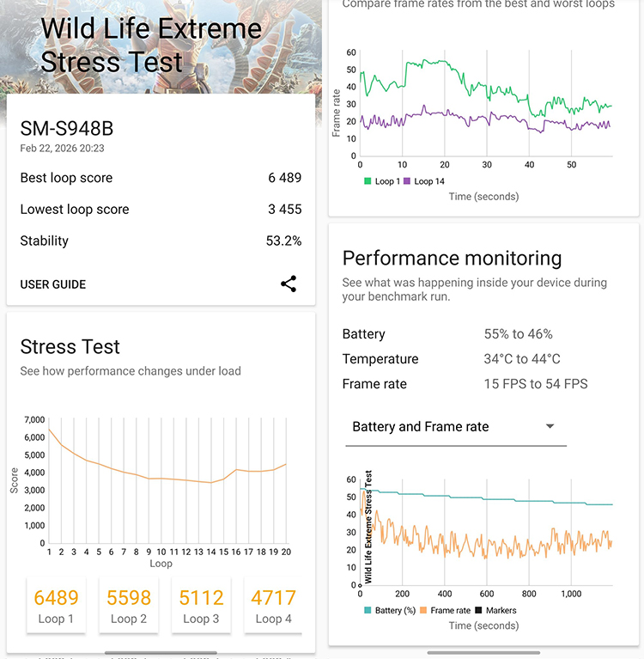Image resolution: width=644 pixels, height=659 pixels.
Task: Click the scroll indicator below monitoring chart
Action: pyautogui.click(x=483, y=653)
